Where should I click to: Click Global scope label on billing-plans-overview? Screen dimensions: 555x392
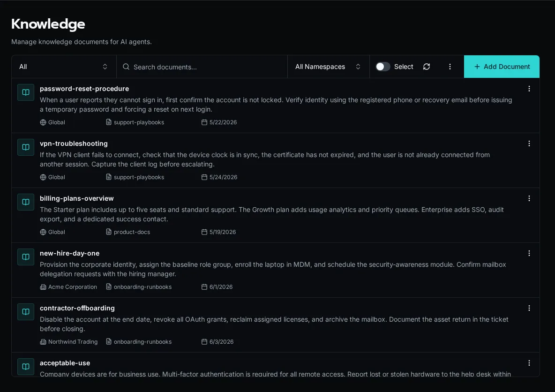tap(57, 232)
